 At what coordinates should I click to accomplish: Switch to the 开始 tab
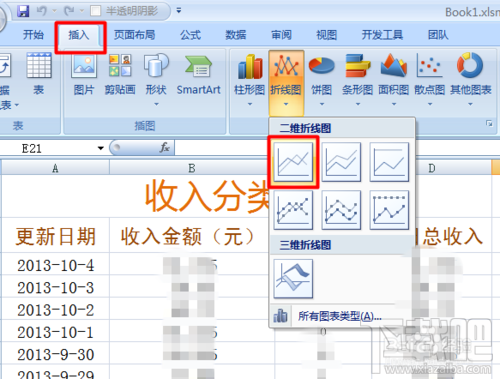(33, 35)
